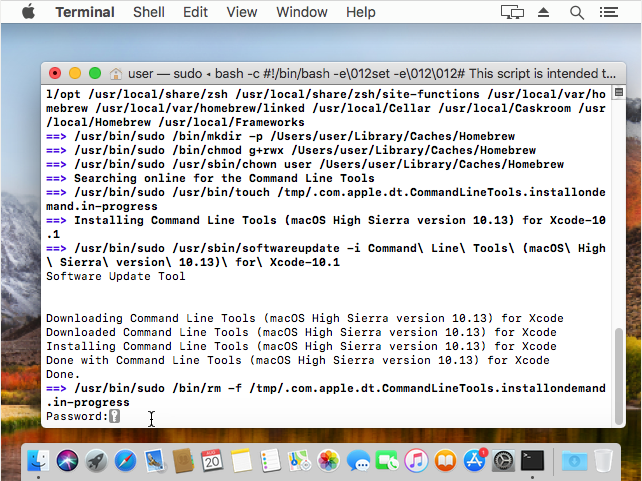Open the View menu

click(242, 12)
